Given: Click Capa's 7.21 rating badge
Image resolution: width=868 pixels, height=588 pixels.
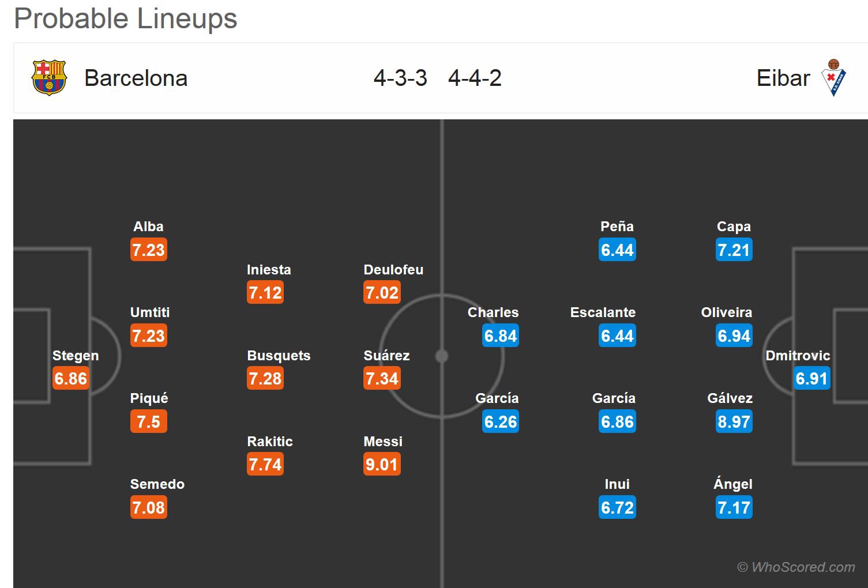Looking at the screenshot, I should (734, 250).
